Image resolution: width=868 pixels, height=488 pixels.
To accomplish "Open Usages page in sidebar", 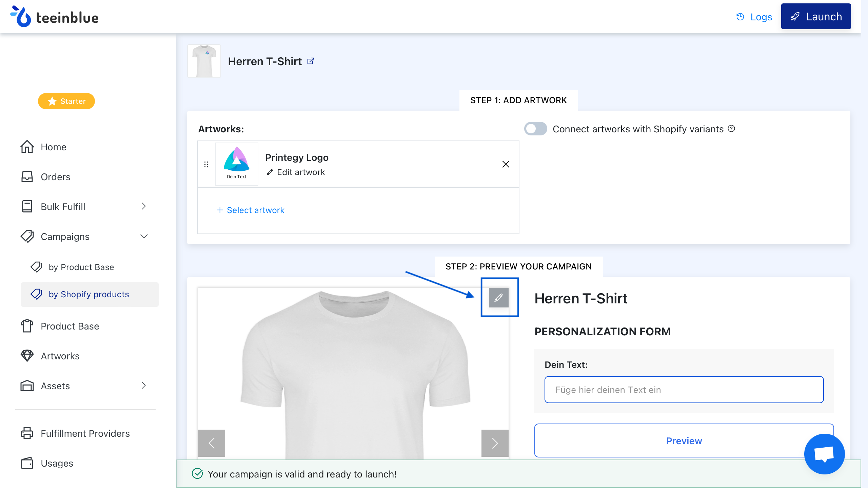I will point(57,463).
